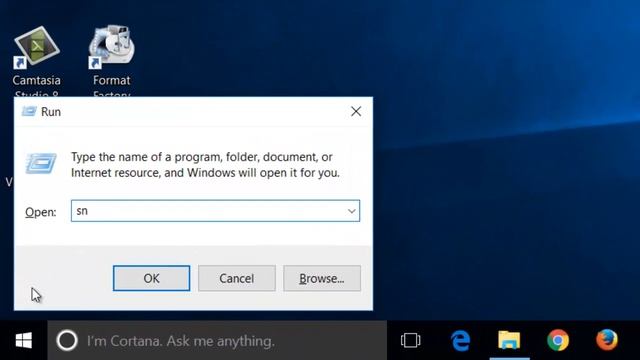The width and height of the screenshot is (640, 360).
Task: Open File Explorer from the taskbar
Action: [x=509, y=340]
